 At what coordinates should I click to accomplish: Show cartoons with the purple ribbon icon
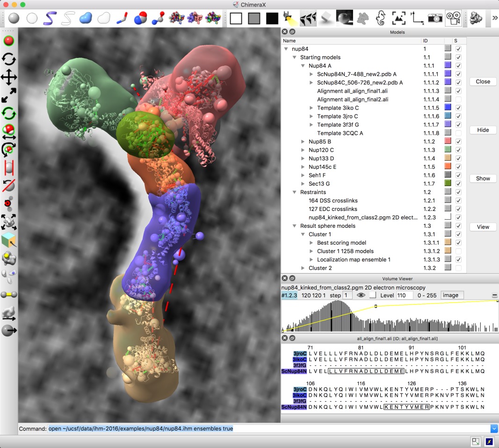pyautogui.click(x=50, y=18)
